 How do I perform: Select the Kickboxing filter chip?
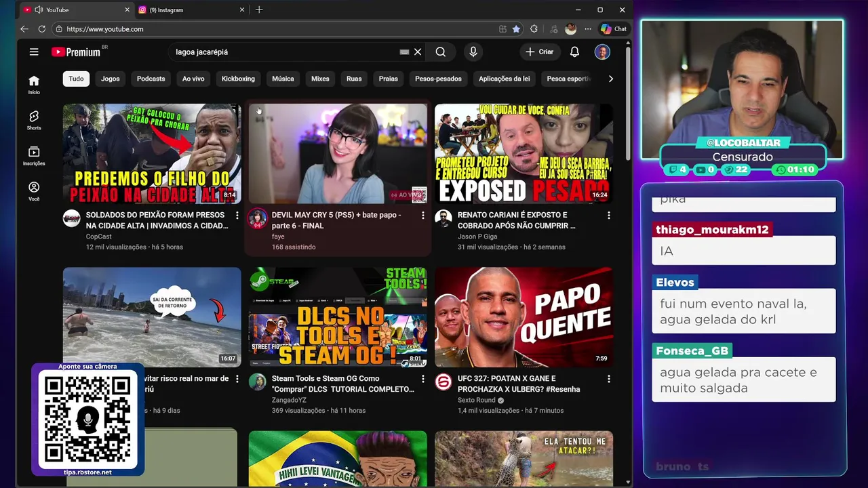tap(238, 79)
